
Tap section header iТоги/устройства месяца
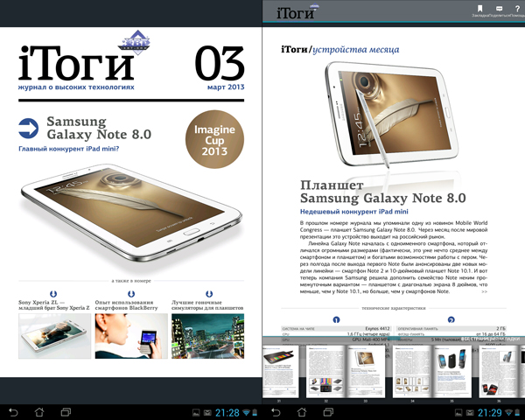(x=339, y=50)
